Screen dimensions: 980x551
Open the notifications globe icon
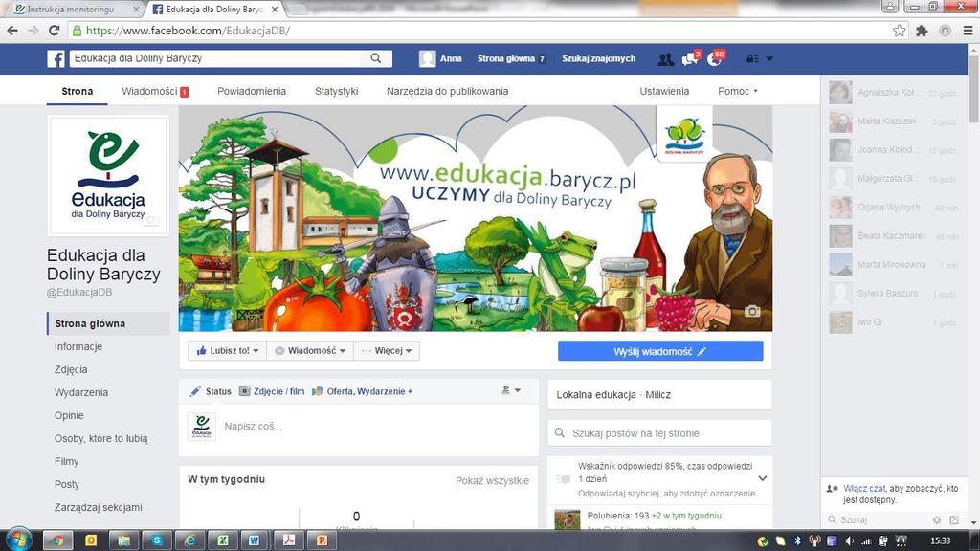point(714,58)
